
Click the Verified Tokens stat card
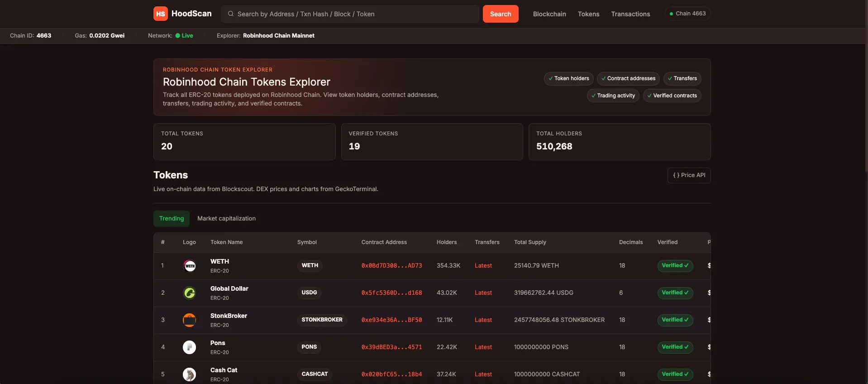click(432, 142)
